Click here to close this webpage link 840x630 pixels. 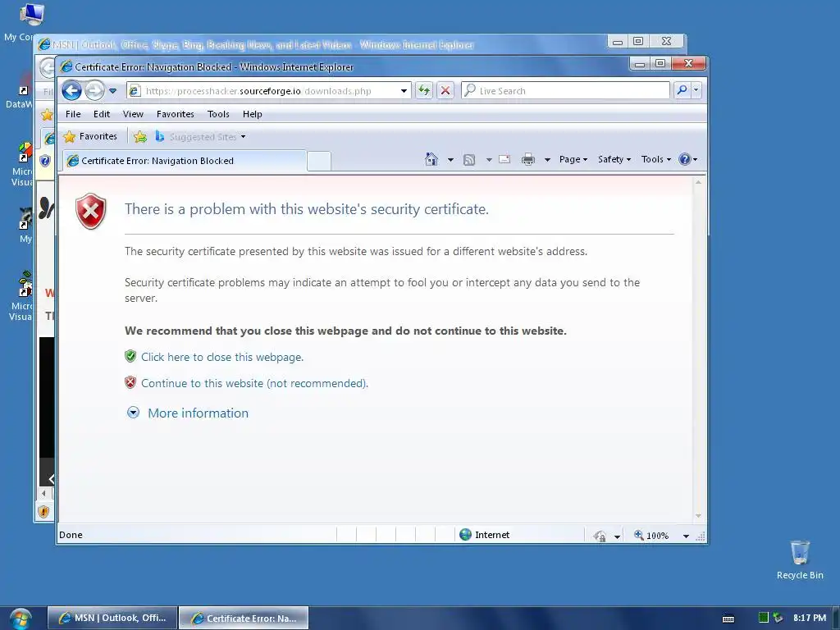222,358
